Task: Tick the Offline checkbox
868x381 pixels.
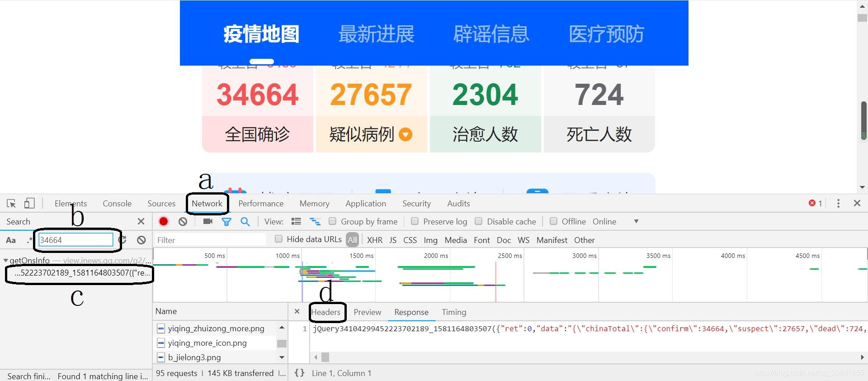Action: pyautogui.click(x=553, y=221)
